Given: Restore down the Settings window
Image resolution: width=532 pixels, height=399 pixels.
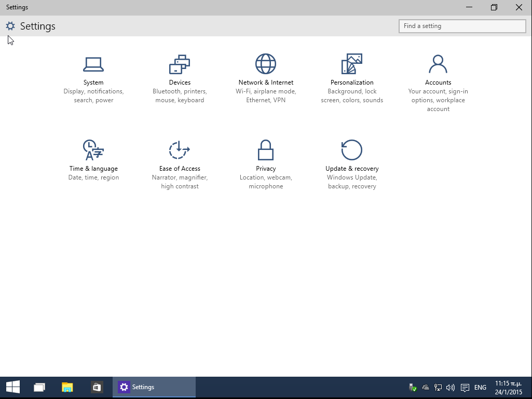Looking at the screenshot, I should tap(494, 7).
